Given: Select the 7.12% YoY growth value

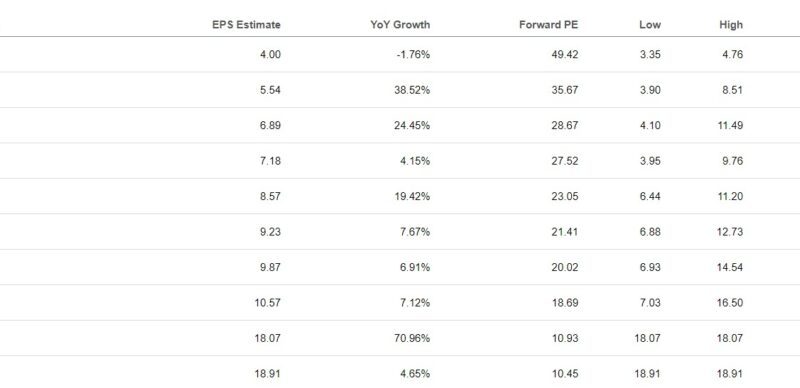Looking at the screenshot, I should pos(415,303).
